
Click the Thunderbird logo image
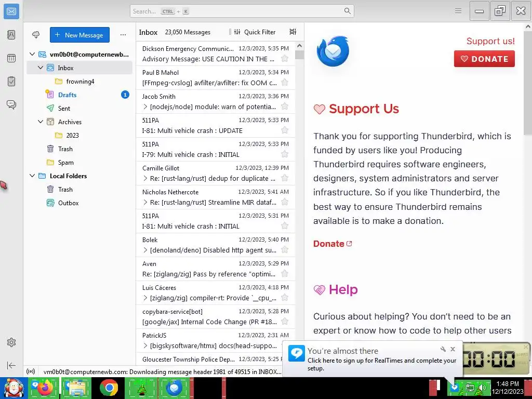coord(332,51)
